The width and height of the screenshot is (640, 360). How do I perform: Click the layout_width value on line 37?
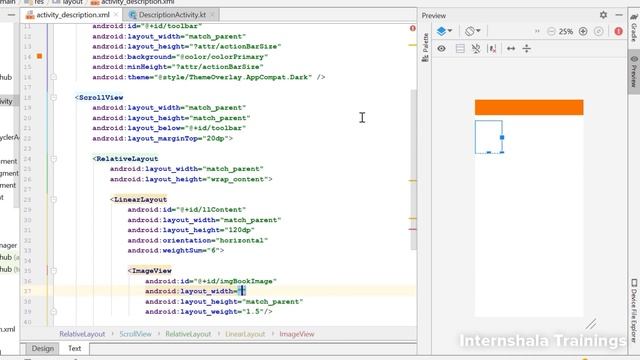click(242, 291)
